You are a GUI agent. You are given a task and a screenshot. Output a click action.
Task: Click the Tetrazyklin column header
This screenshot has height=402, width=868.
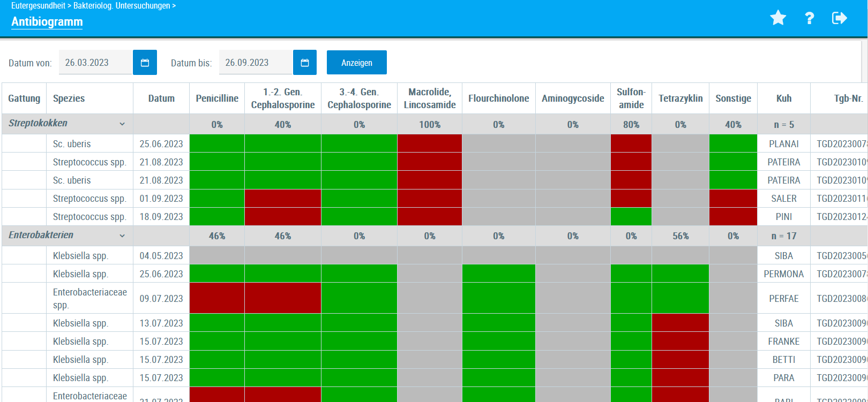coord(680,98)
